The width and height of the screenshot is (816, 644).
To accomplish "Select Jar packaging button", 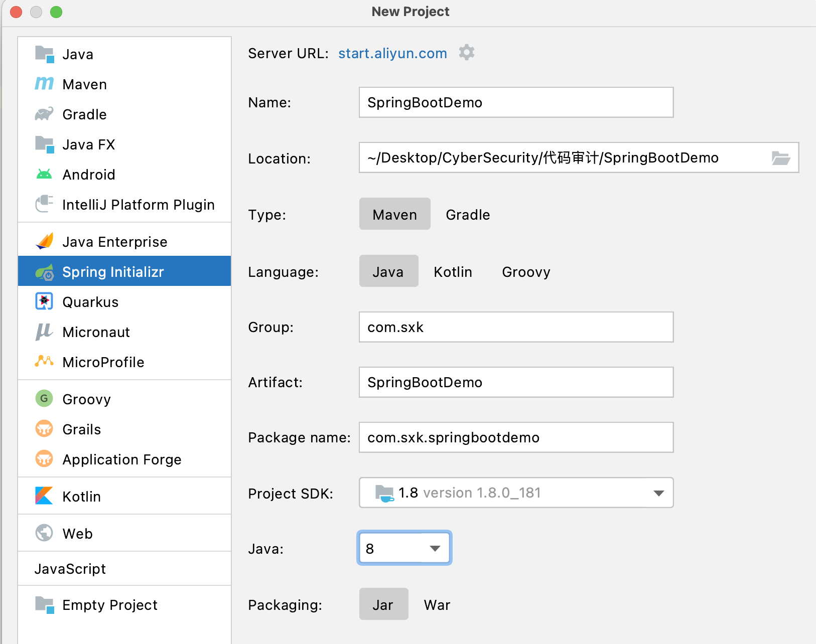I will click(383, 605).
